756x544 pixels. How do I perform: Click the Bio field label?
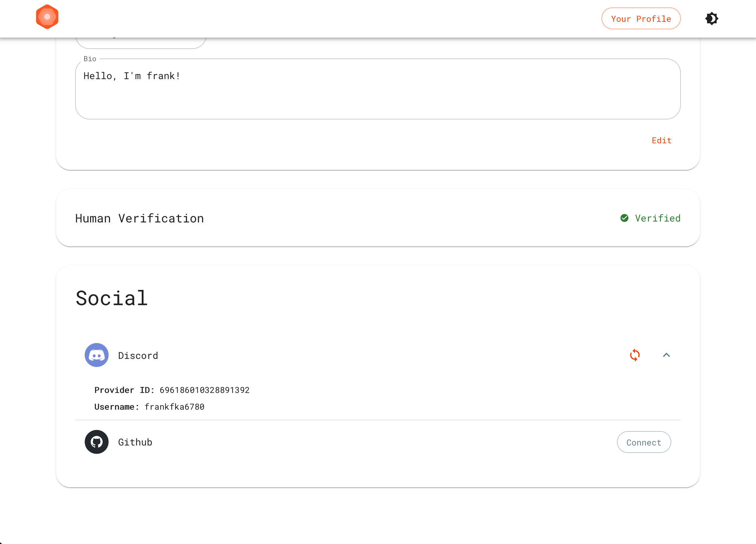[x=90, y=59]
